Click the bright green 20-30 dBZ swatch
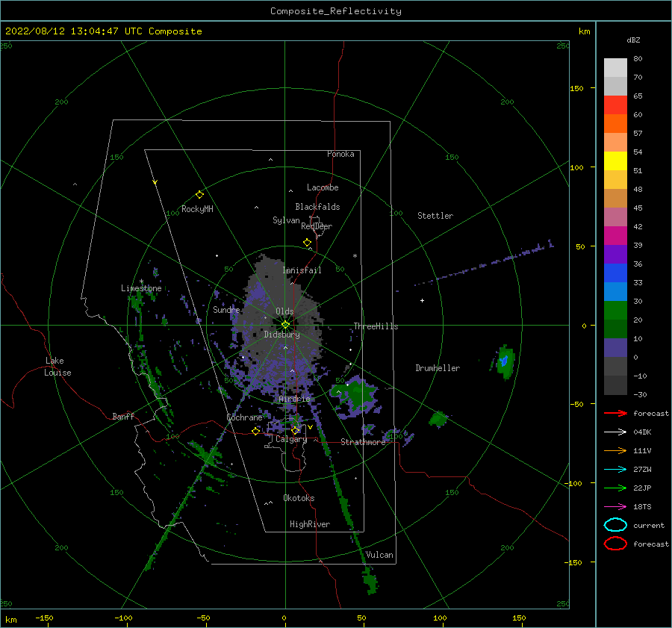 click(x=615, y=311)
